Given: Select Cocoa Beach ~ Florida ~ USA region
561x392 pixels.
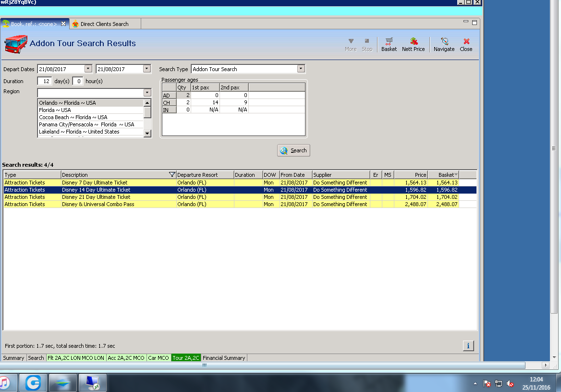Looking at the screenshot, I should pyautogui.click(x=90, y=117).
